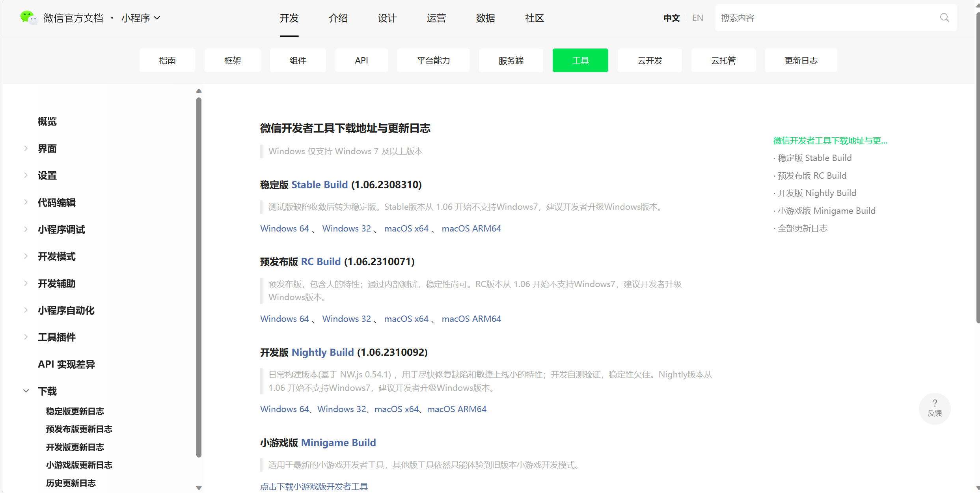Open the 小程序 product dropdown

pyautogui.click(x=141, y=18)
